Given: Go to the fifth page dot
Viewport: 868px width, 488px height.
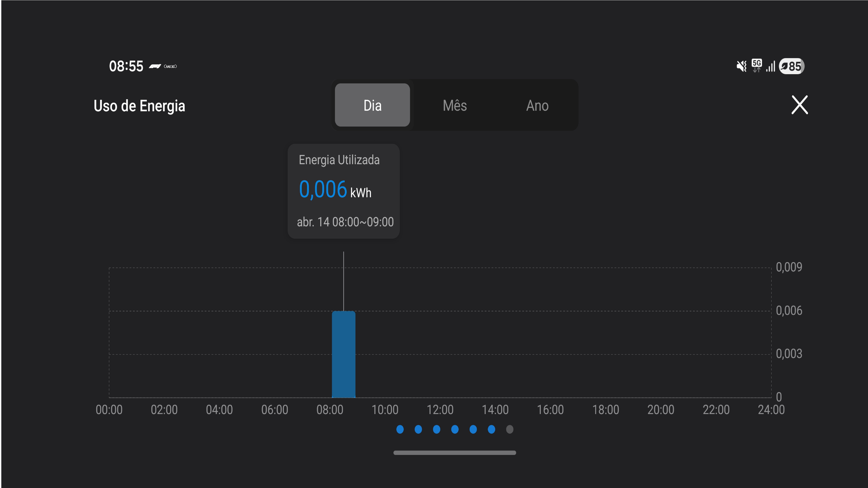Looking at the screenshot, I should coord(473,429).
